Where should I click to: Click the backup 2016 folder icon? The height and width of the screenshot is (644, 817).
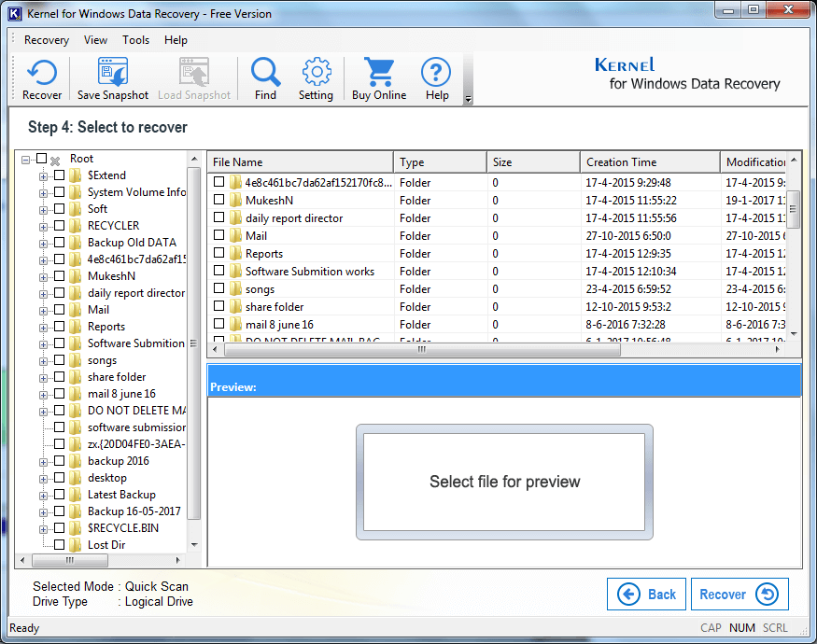tap(76, 461)
